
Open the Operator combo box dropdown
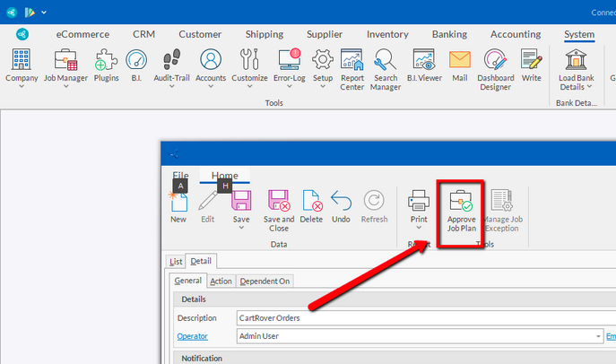[x=598, y=336]
